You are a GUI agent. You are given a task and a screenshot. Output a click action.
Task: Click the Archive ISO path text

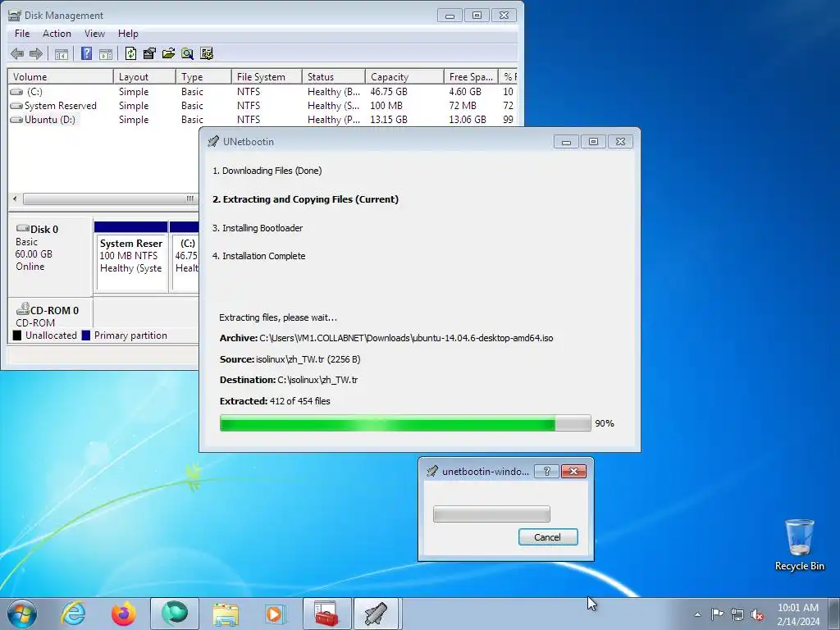pyautogui.click(x=406, y=338)
